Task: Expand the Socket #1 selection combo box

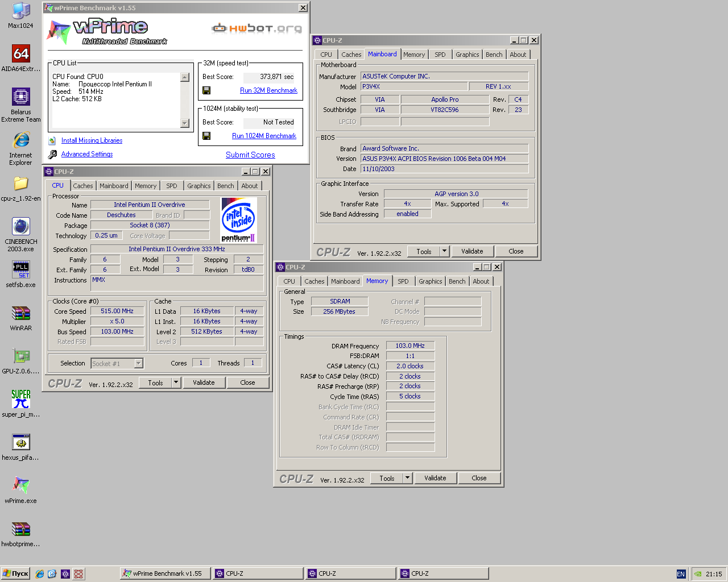Action: coord(138,363)
